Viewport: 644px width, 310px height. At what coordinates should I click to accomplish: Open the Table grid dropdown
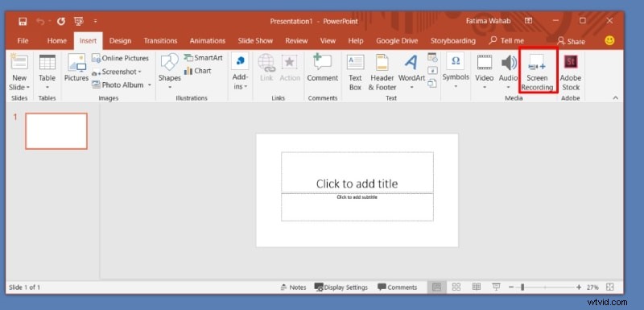(47, 72)
